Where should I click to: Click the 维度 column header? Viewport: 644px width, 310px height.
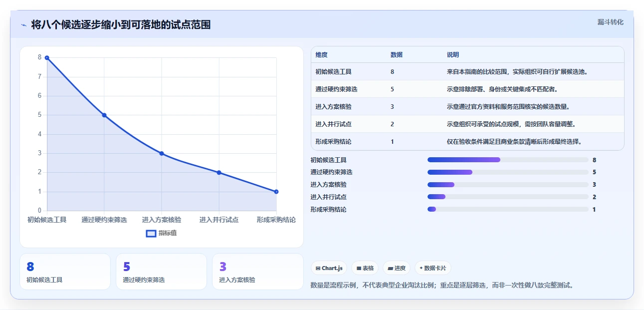tap(321, 55)
